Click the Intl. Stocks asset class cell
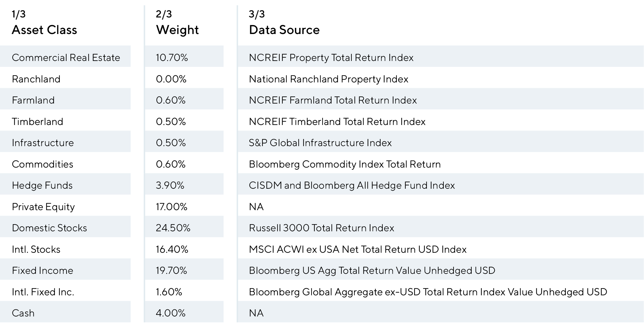 (36, 249)
